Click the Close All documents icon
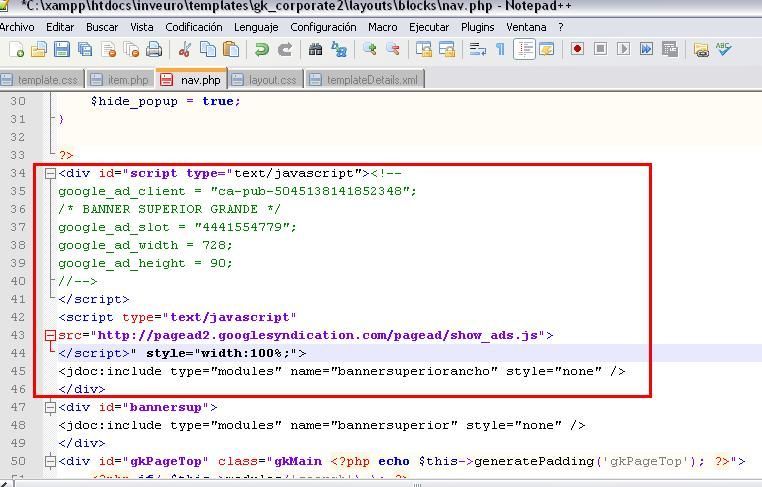Screen dimensions: 762x487 point(131,50)
